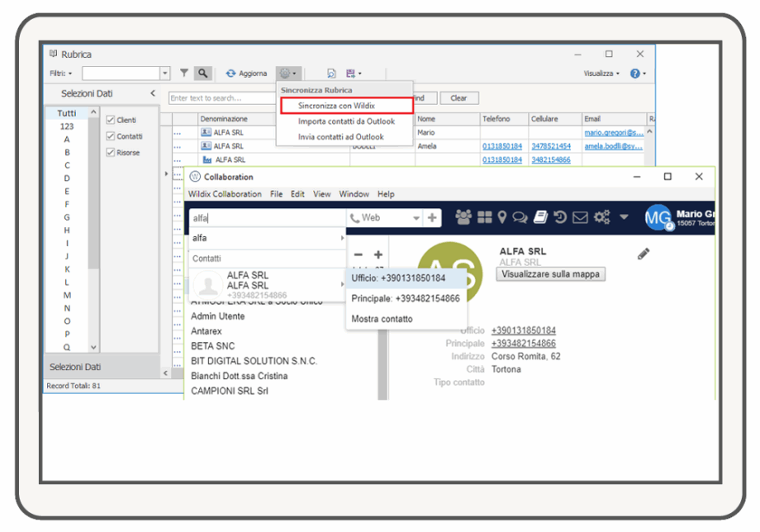Viewport: 760px width, 532px height.
Task: Open the phonebook icon in Collaboration toolbar
Action: click(540, 217)
